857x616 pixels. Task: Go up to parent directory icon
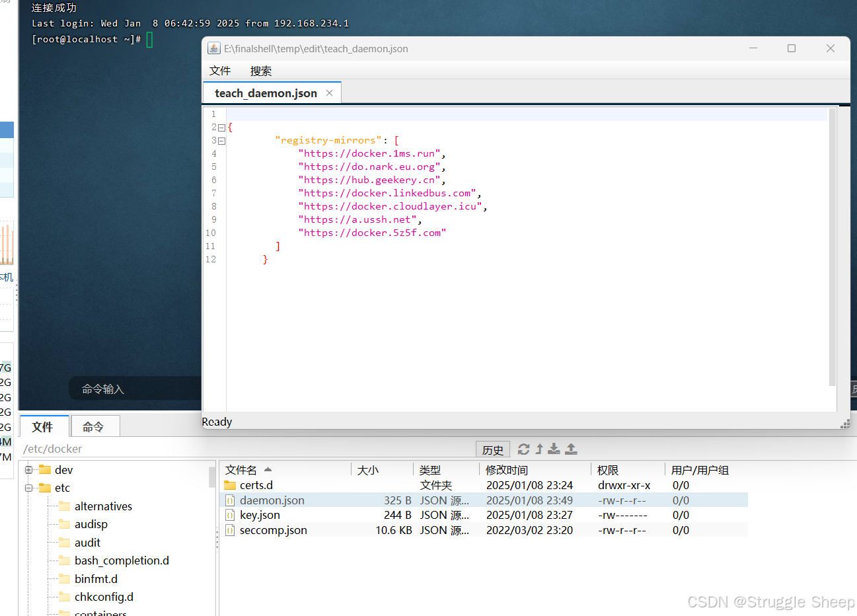(x=539, y=449)
